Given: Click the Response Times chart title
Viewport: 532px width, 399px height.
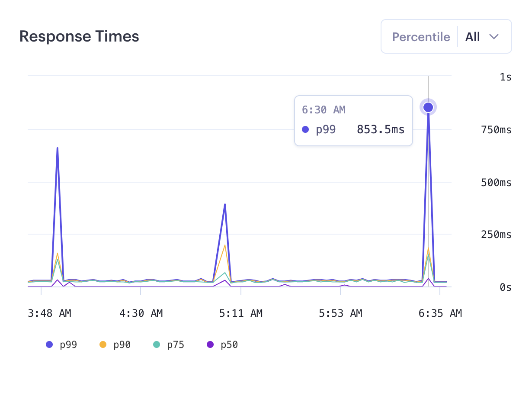Looking at the screenshot, I should [x=79, y=36].
